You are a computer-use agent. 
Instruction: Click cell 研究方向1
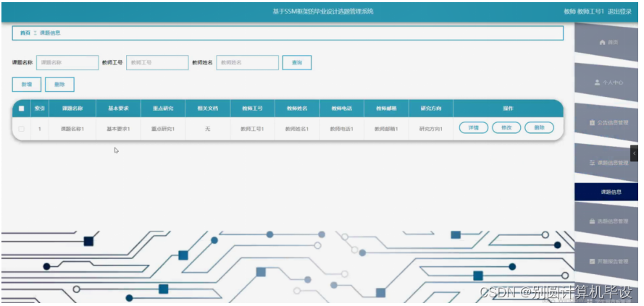(x=431, y=129)
